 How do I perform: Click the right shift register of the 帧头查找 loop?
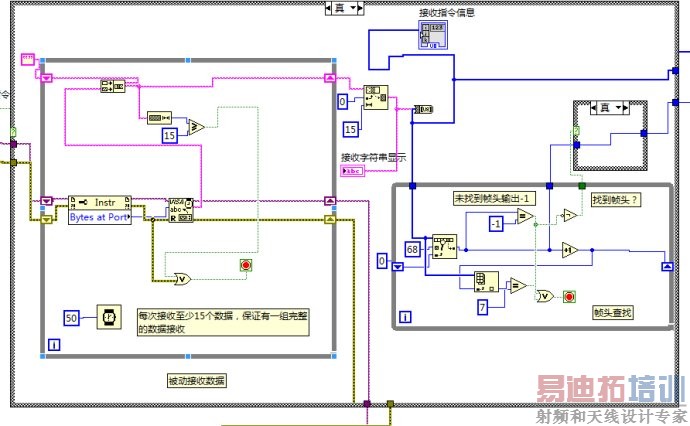668,266
